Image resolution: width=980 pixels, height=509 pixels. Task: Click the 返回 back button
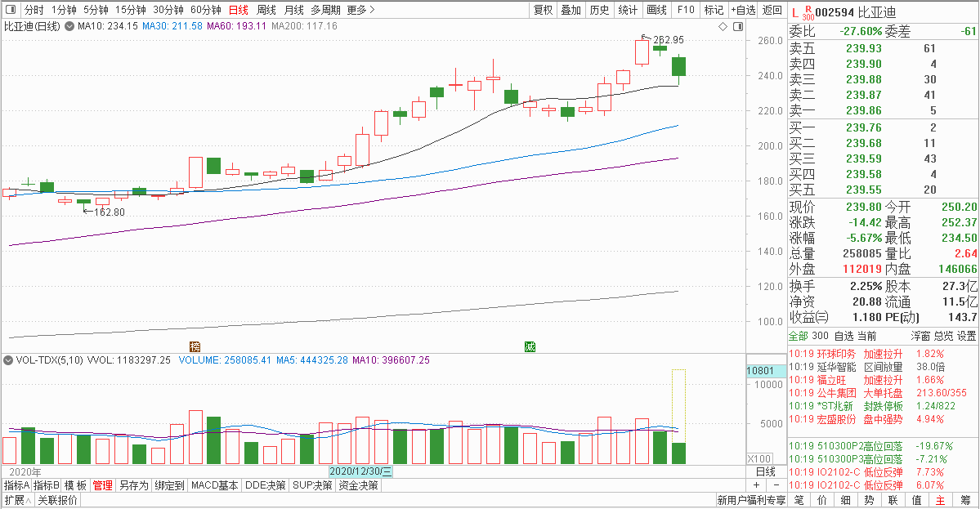click(x=772, y=10)
